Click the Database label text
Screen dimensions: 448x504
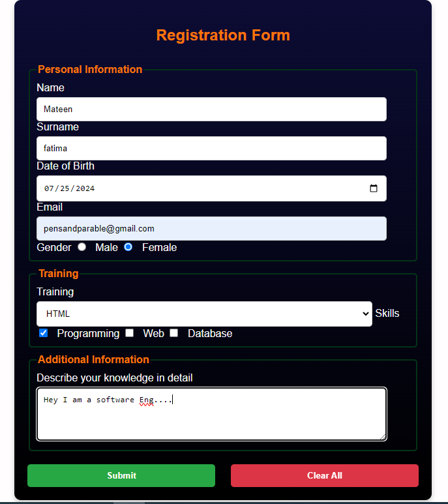[210, 333]
